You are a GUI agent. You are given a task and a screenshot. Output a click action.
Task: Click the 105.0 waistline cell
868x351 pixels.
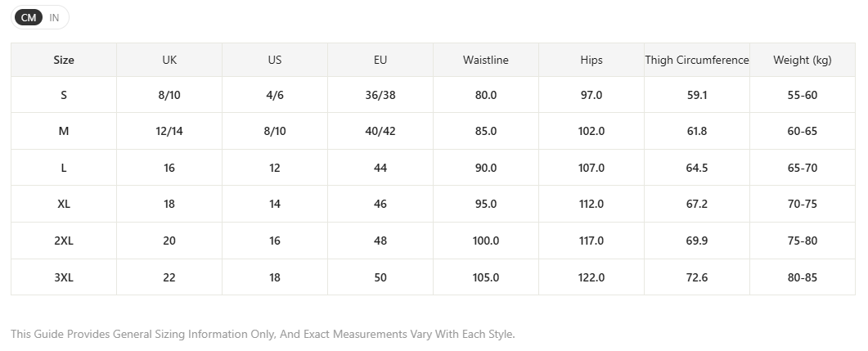(485, 277)
